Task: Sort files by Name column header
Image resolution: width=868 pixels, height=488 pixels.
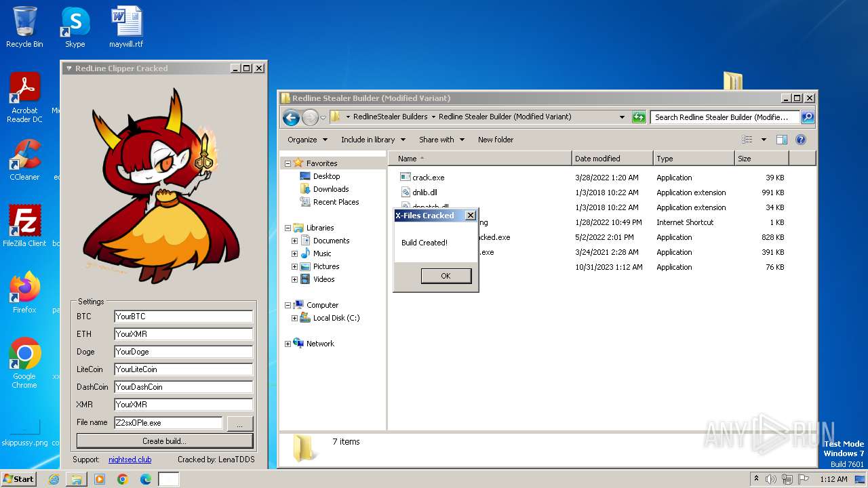Action: coord(480,159)
